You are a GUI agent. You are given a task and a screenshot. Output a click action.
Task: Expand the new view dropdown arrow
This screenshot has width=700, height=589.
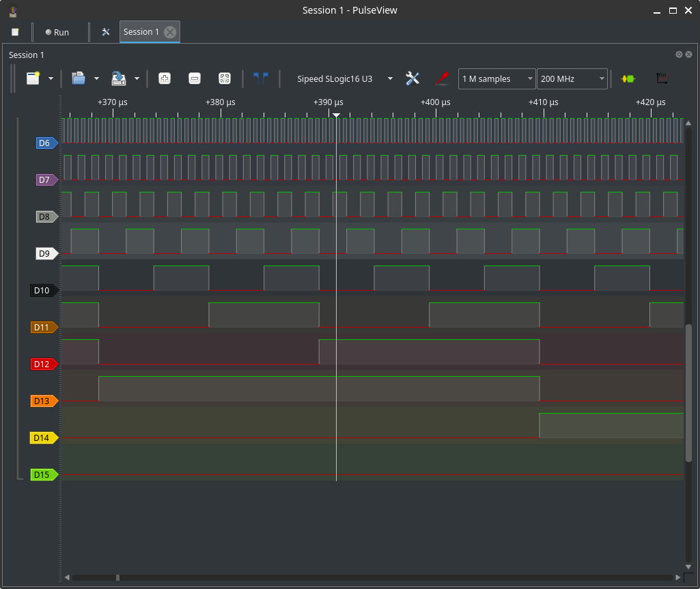point(51,79)
